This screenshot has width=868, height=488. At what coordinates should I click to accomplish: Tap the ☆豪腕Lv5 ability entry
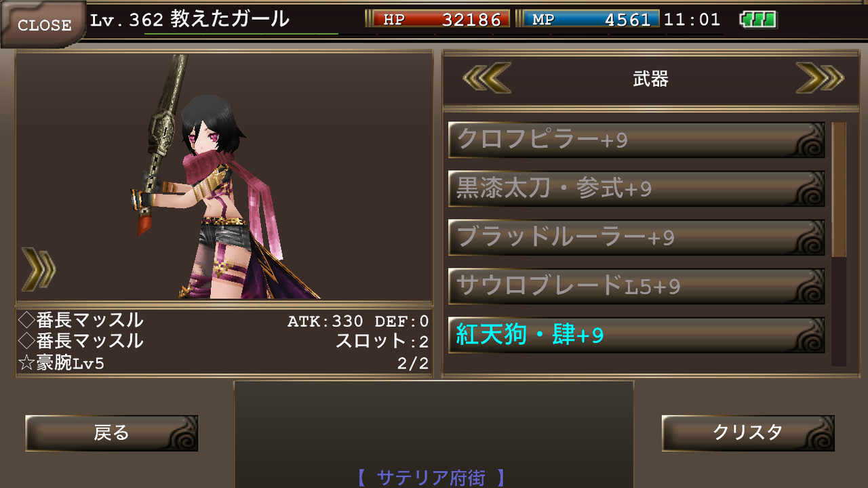(62, 363)
